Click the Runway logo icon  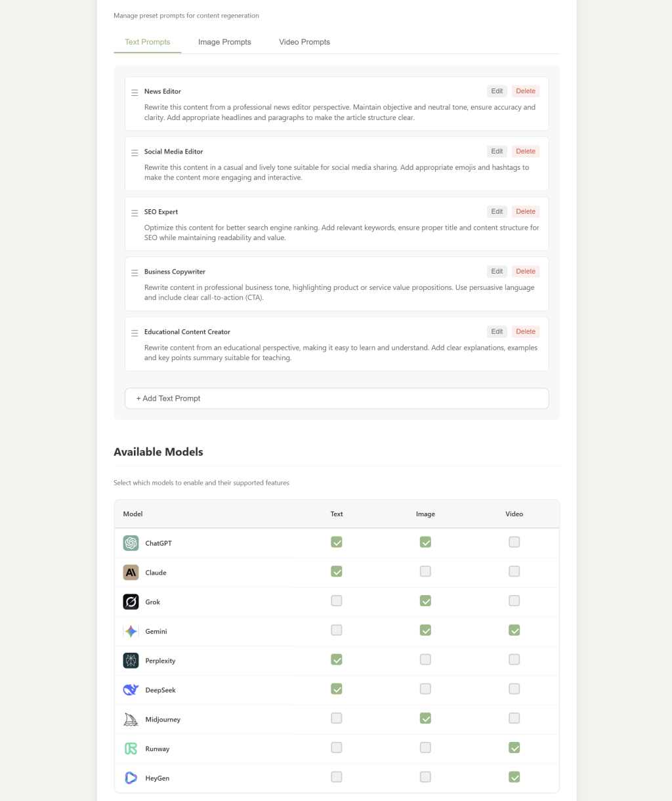(131, 749)
